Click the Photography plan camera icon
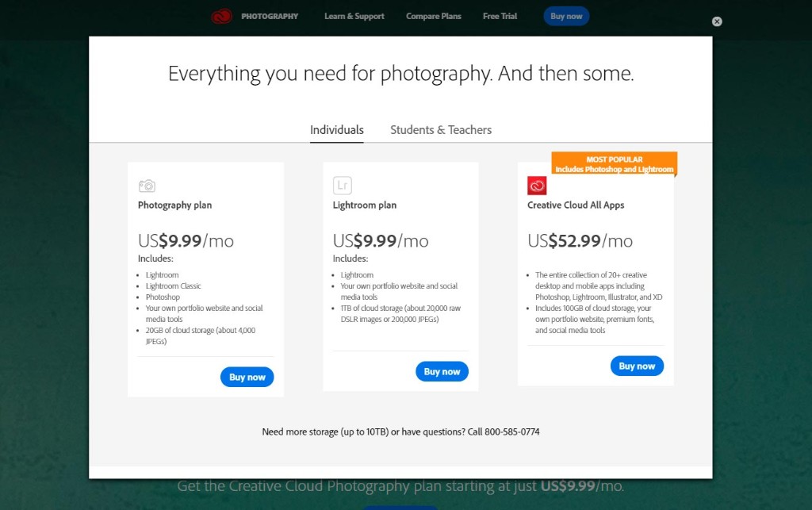Screen dimensions: 812x510 coord(147,186)
